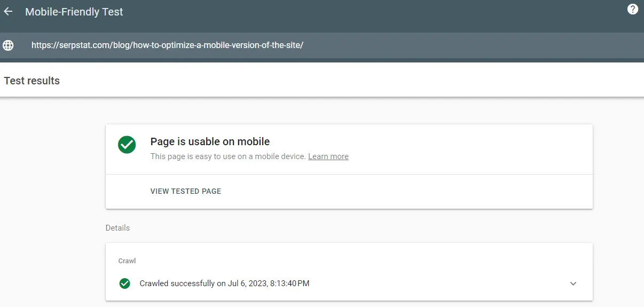The width and height of the screenshot is (644, 307).
Task: Click the green checkmark next to Page is usable
Action: click(x=127, y=144)
